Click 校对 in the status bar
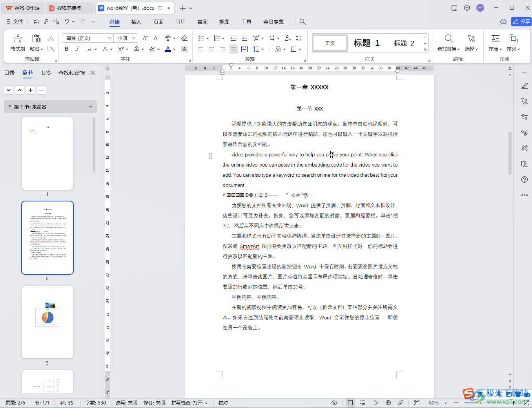Image resolution: width=532 pixels, height=408 pixels. pos(223,403)
